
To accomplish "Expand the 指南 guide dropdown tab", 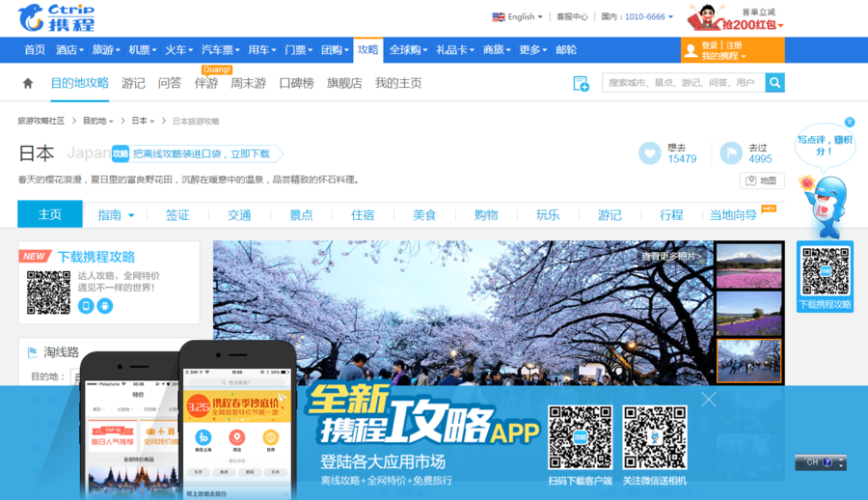I will coord(116,215).
